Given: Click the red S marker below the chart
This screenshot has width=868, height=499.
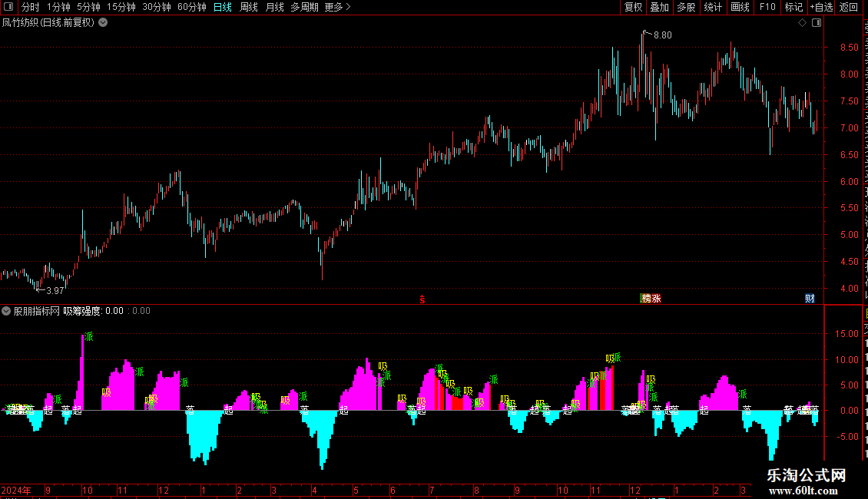Looking at the screenshot, I should click(x=422, y=299).
